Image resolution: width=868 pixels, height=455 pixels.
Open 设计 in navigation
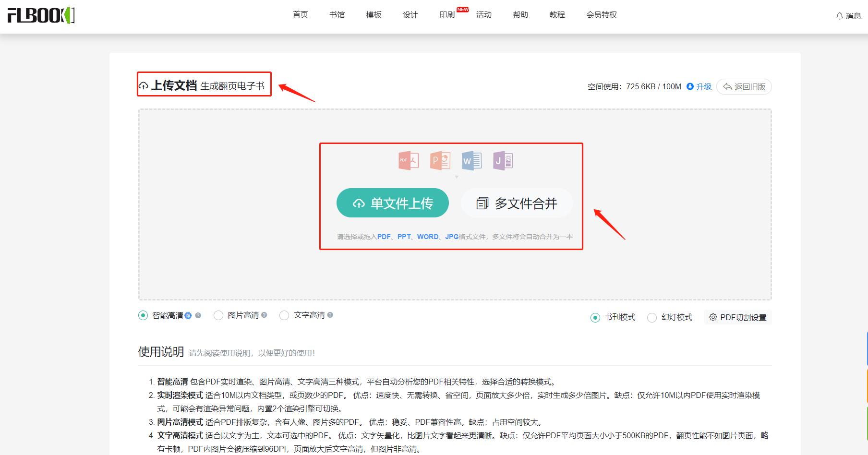click(410, 15)
